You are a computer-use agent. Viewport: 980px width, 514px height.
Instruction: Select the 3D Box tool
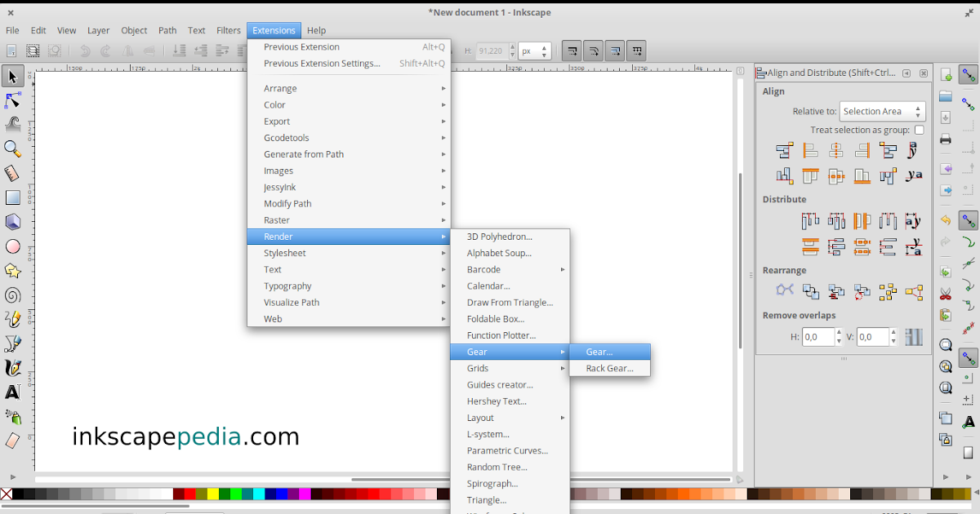(x=12, y=222)
